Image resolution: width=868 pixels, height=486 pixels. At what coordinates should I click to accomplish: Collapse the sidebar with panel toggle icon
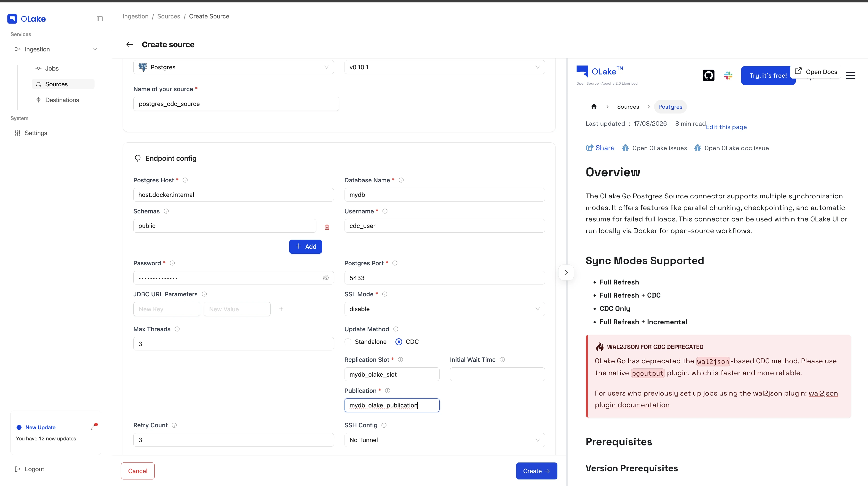click(100, 19)
